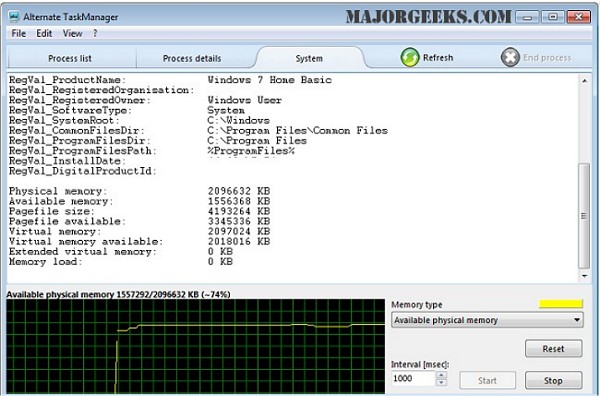The height and width of the screenshot is (396, 600).
Task: Decrease interval with the down spinner arrow
Action: coord(441,382)
